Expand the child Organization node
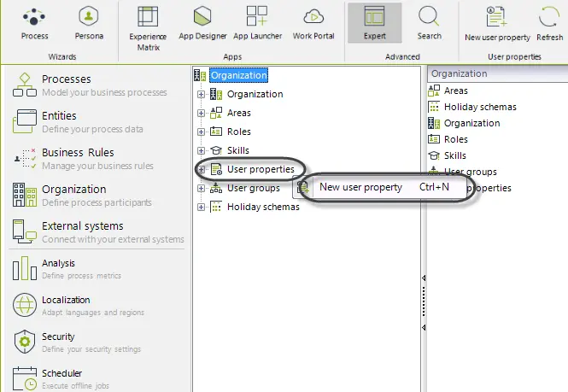Viewport: 568px width, 392px height. pos(201,94)
